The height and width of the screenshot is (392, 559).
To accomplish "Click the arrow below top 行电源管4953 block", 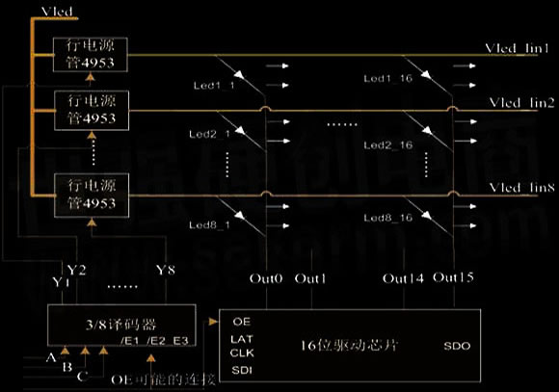I will tap(91, 77).
